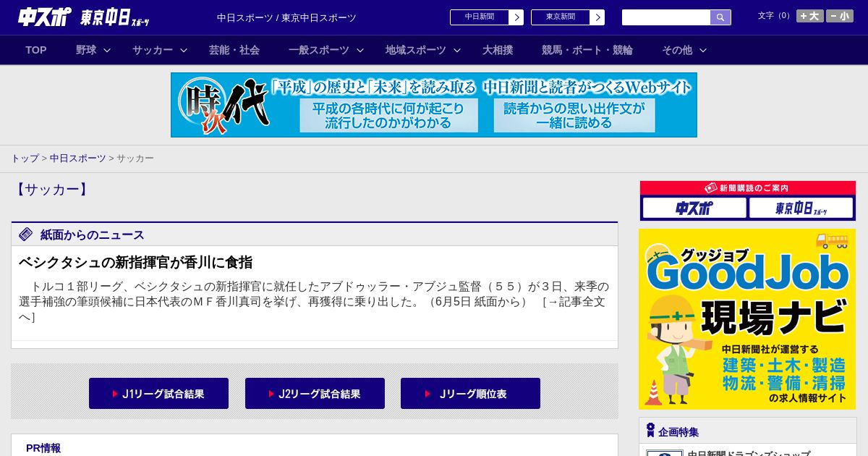Viewport: 868px width, 456px height.
Task: Expand the その他 dropdown chevron
Action: coord(702,50)
